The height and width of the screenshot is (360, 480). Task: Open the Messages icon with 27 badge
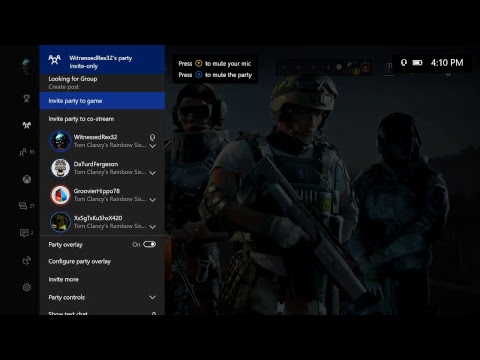click(x=23, y=206)
